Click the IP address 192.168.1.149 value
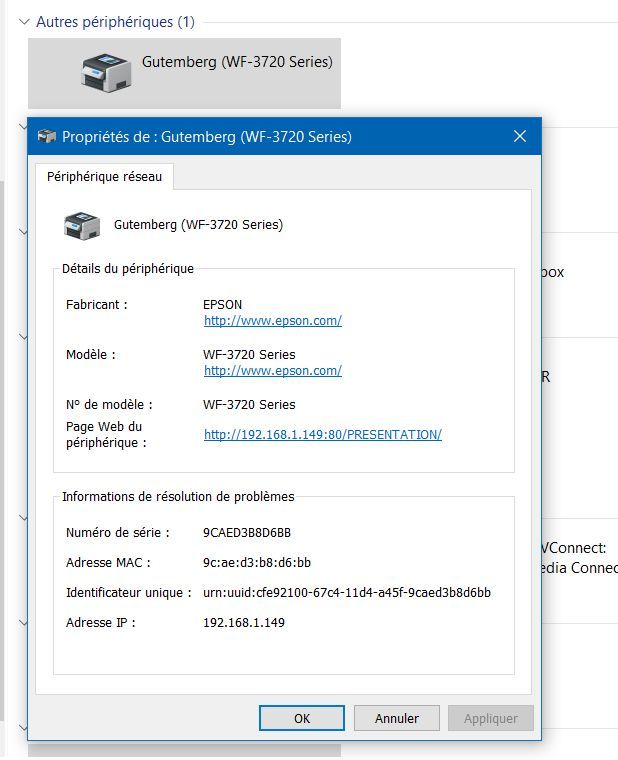618x760 pixels. (244, 623)
